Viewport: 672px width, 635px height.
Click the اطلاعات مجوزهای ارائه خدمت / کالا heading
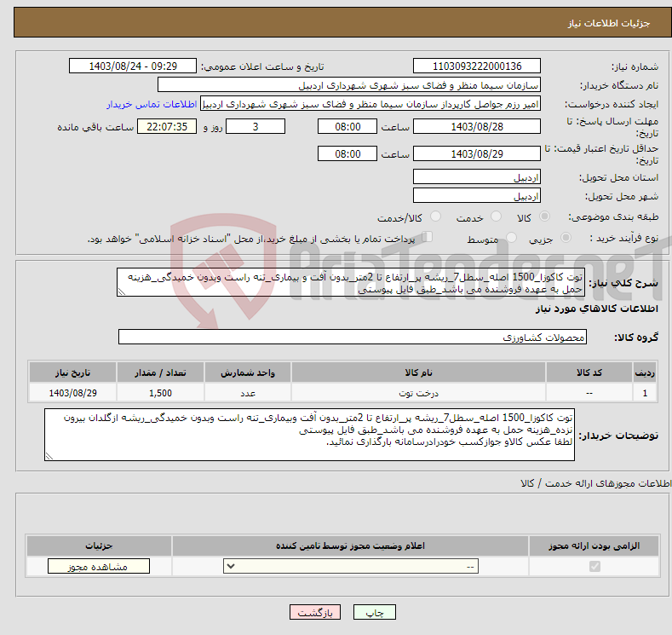pos(595,483)
